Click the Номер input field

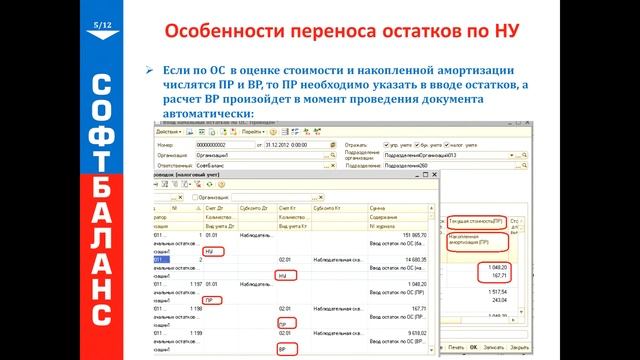click(x=225, y=145)
